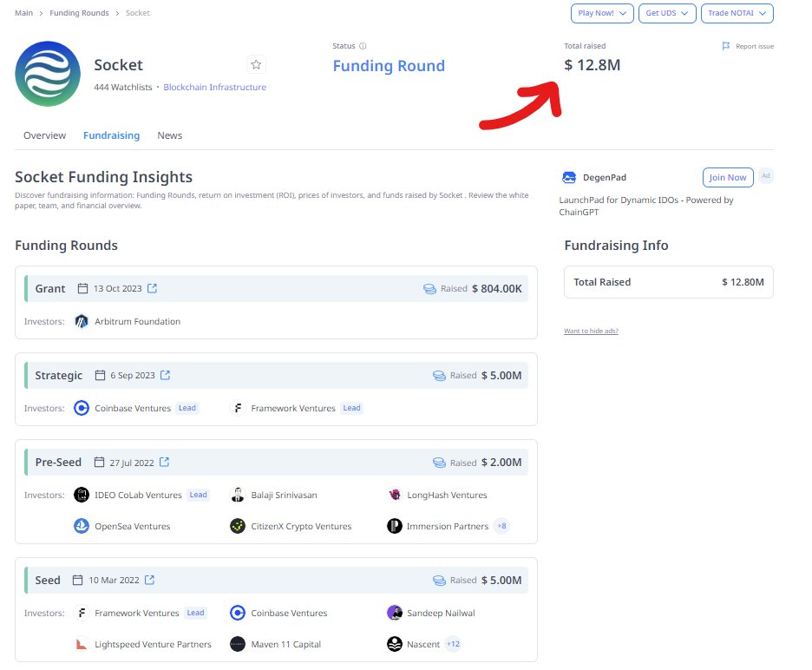Open the Get UDS dropdown
The width and height of the screenshot is (812, 670).
pos(667,14)
